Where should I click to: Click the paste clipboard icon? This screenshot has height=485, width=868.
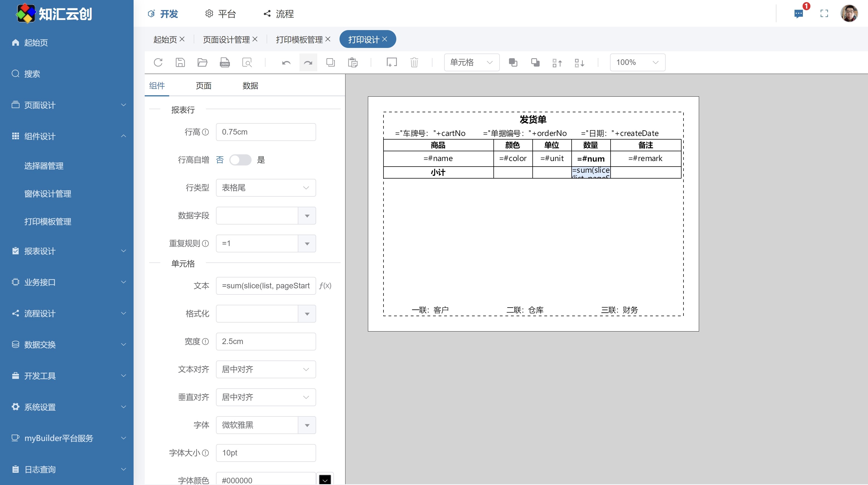[x=353, y=62]
